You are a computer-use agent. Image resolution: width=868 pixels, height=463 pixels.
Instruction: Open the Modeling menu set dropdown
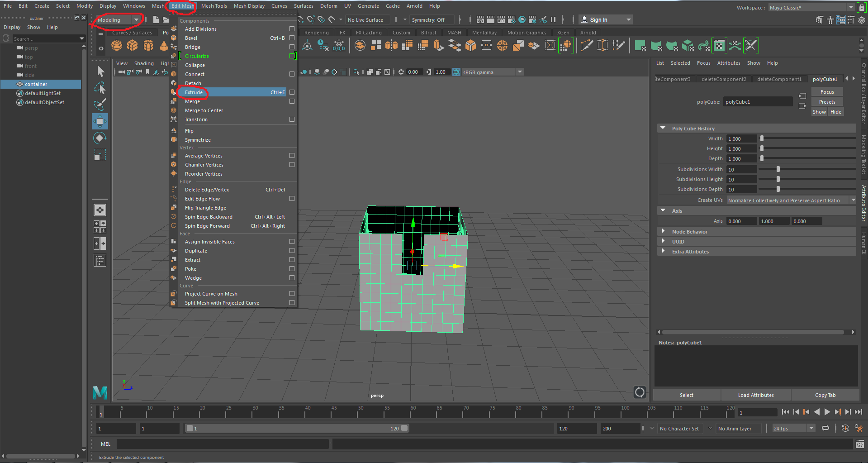118,20
